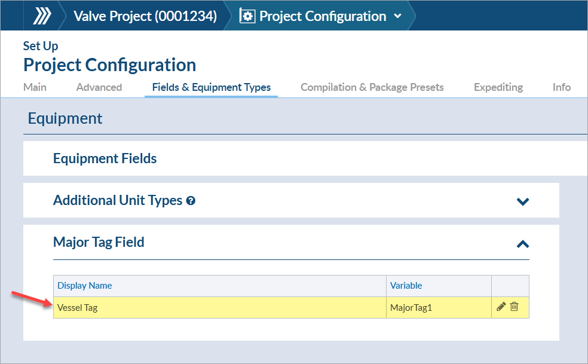Image resolution: width=588 pixels, height=364 pixels.
Task: Sort by Display Name column header
Action: click(85, 286)
